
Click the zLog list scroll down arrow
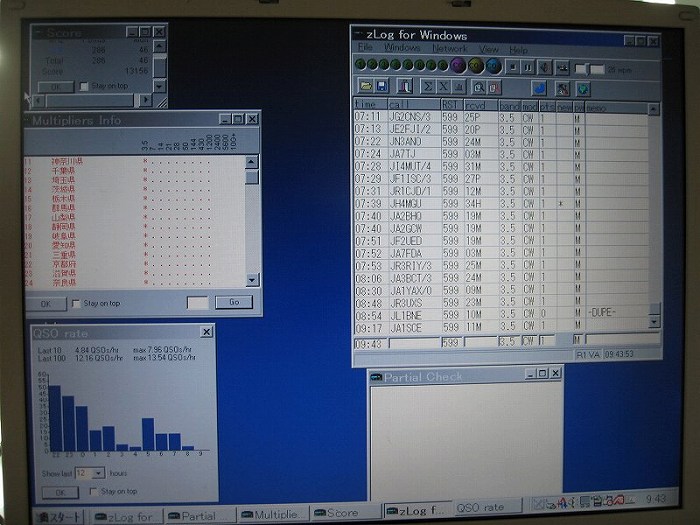click(x=654, y=321)
